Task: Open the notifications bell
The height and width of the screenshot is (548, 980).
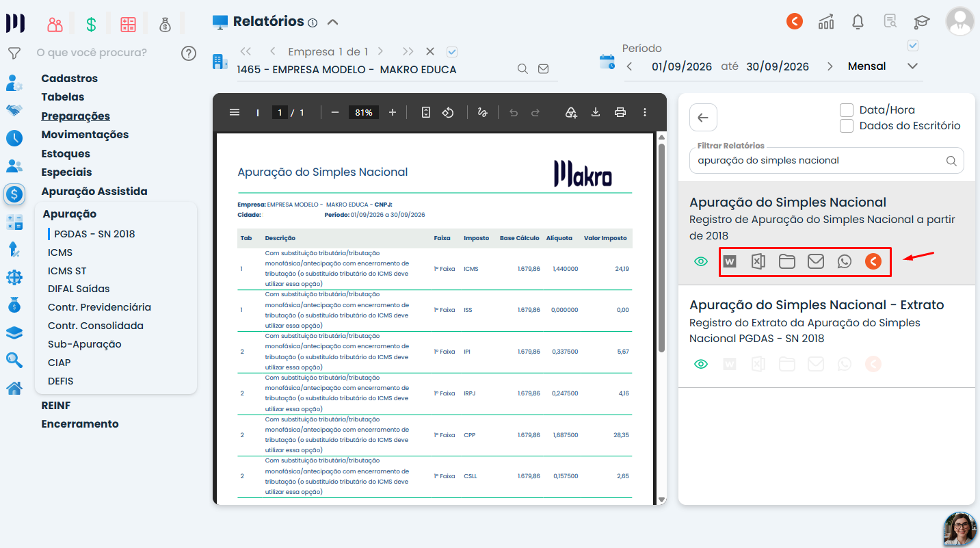Action: click(x=858, y=22)
